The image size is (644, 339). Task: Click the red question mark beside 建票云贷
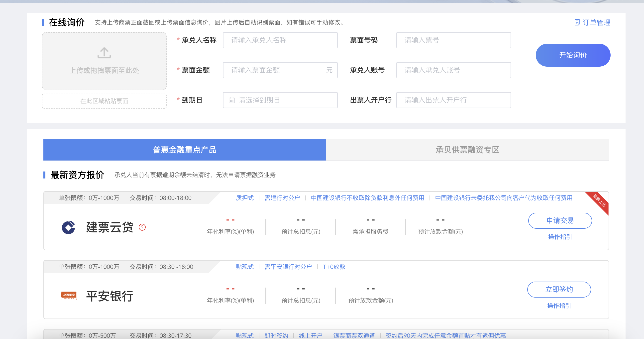coord(142,227)
